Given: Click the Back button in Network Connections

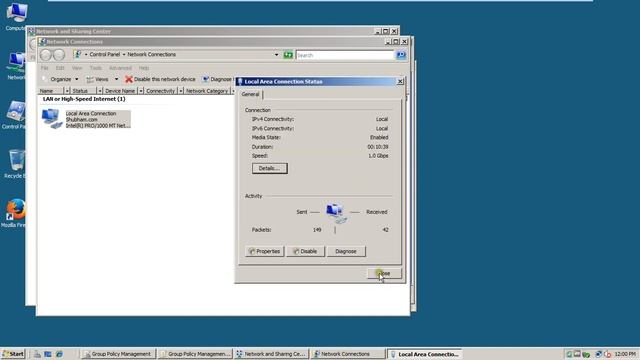Looking at the screenshot, I should [46, 55].
